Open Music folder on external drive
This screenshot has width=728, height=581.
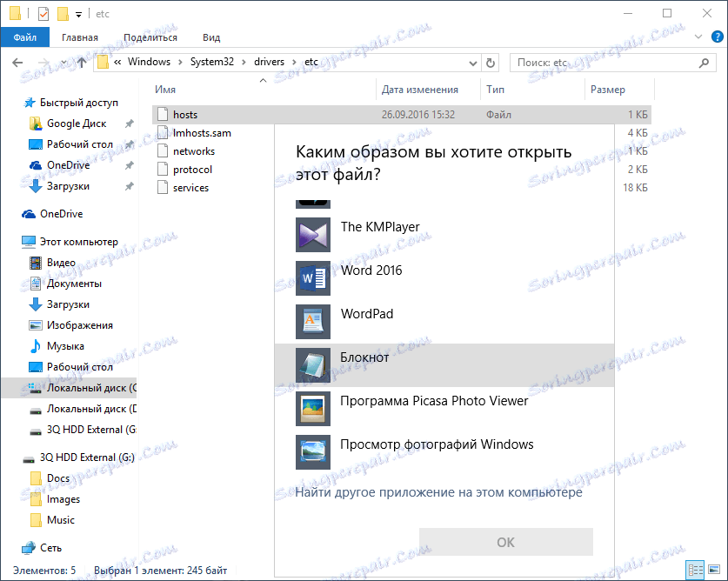60,520
